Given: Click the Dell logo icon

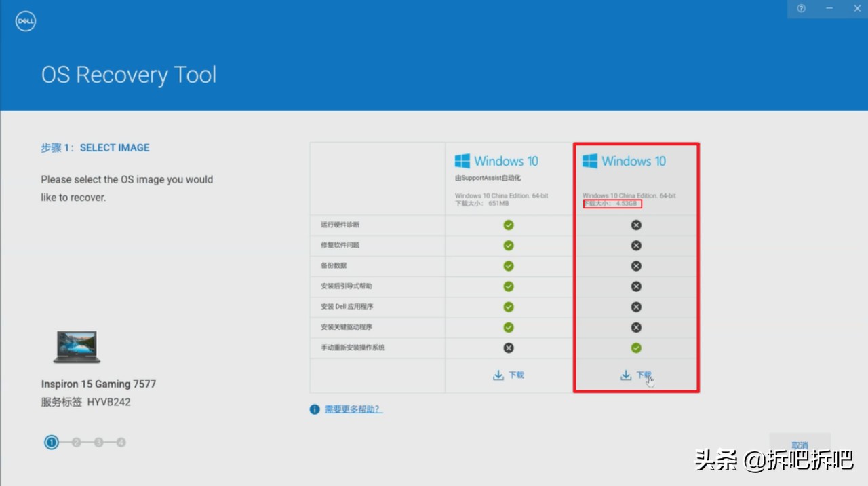Looking at the screenshot, I should pos(25,21).
